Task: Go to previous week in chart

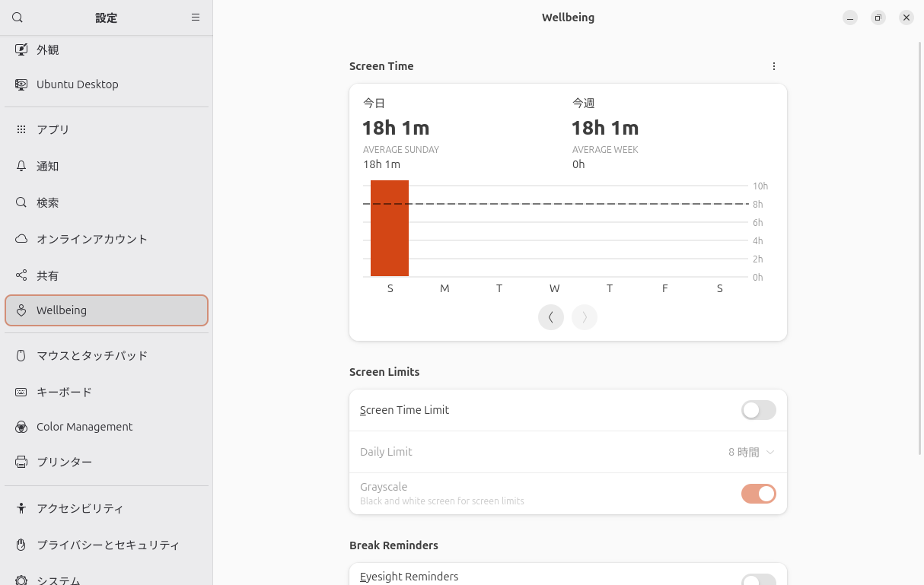Action: (x=551, y=317)
